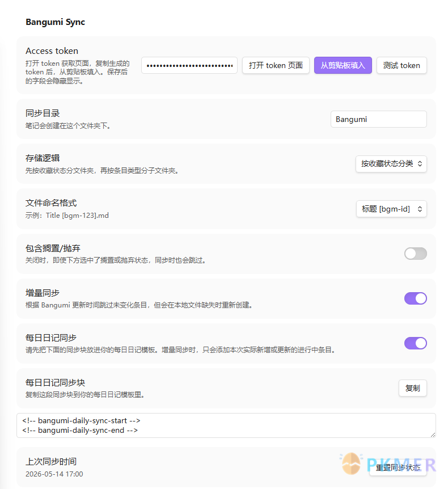Click the 文件命名格式 setting title
Image resolution: width=448 pixels, height=489 pixels.
[51, 203]
